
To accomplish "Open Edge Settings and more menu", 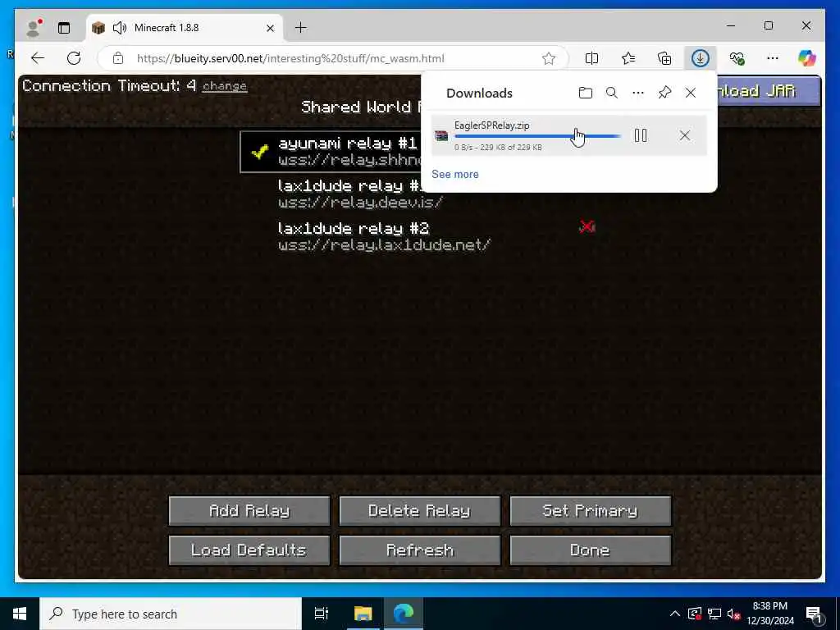I will pyautogui.click(x=773, y=58).
